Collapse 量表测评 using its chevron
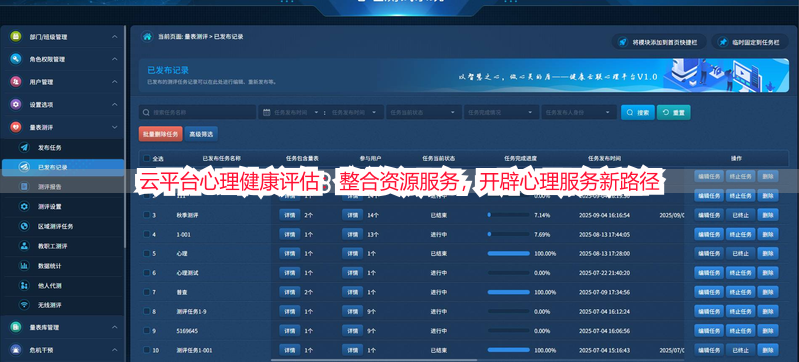 [x=115, y=127]
